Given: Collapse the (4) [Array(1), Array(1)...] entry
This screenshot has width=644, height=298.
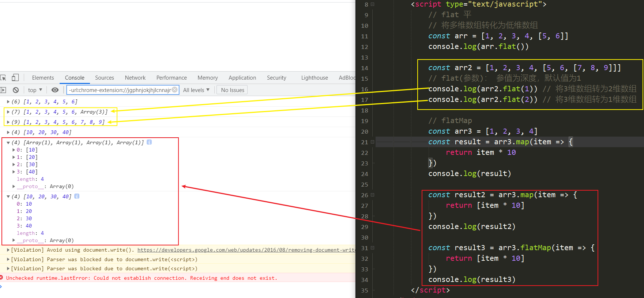Looking at the screenshot, I should click(x=8, y=142).
